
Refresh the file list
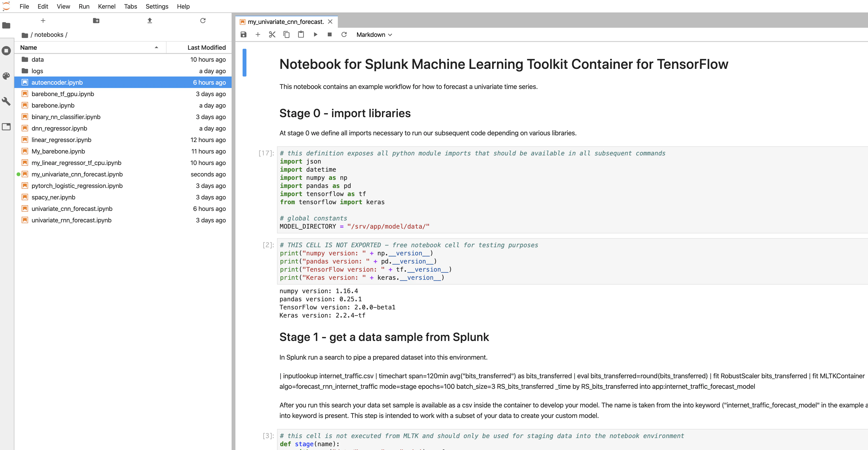click(203, 21)
